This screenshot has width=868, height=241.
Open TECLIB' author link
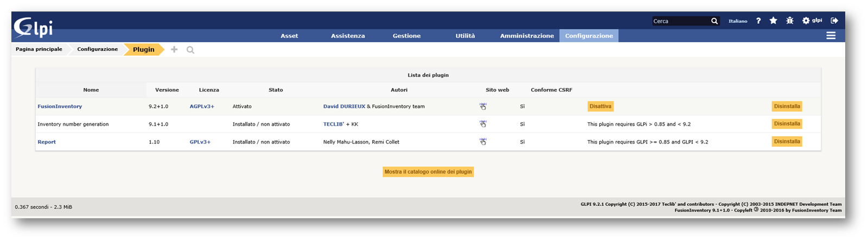pyautogui.click(x=334, y=124)
